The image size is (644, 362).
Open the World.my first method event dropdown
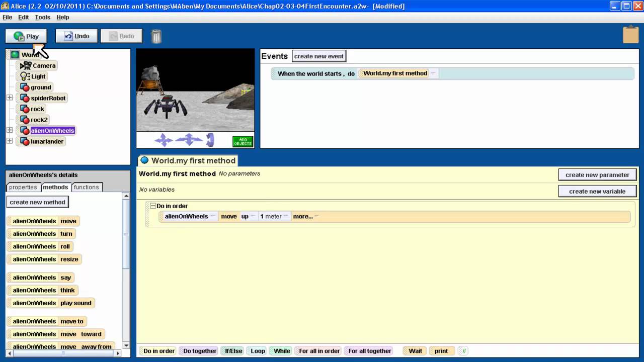click(433, 73)
